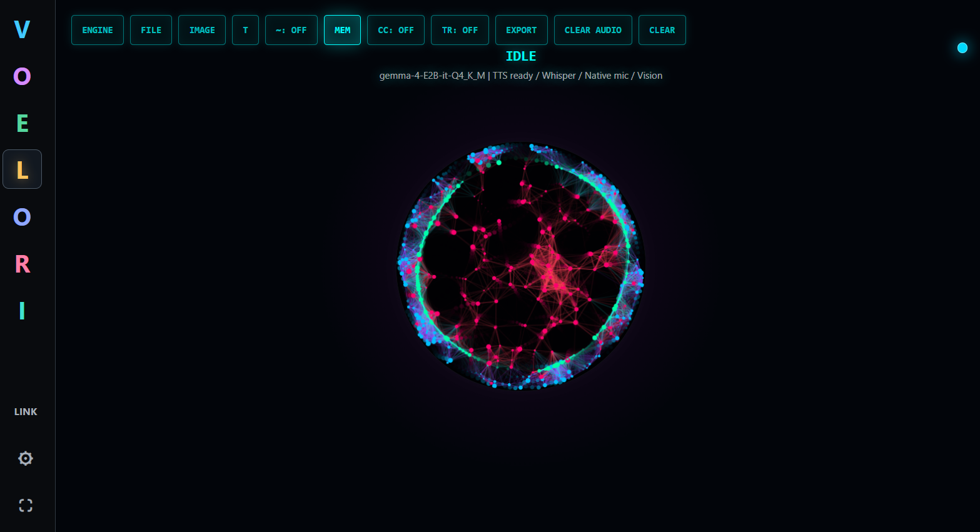
Task: Select the pink R letter in sidebar
Action: point(22,264)
